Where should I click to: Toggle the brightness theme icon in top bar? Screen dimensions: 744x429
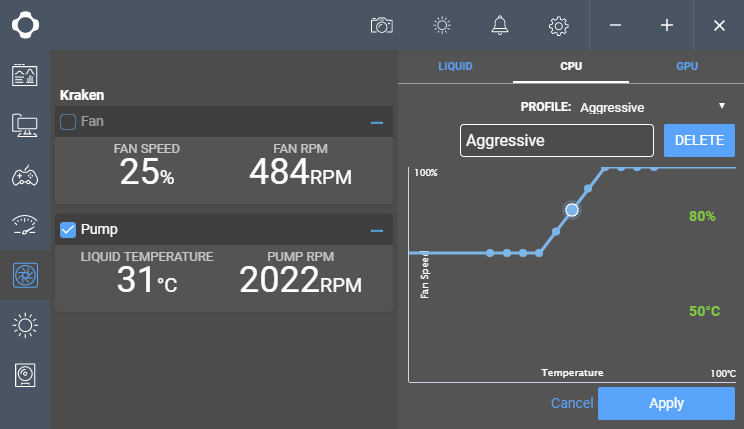click(442, 25)
